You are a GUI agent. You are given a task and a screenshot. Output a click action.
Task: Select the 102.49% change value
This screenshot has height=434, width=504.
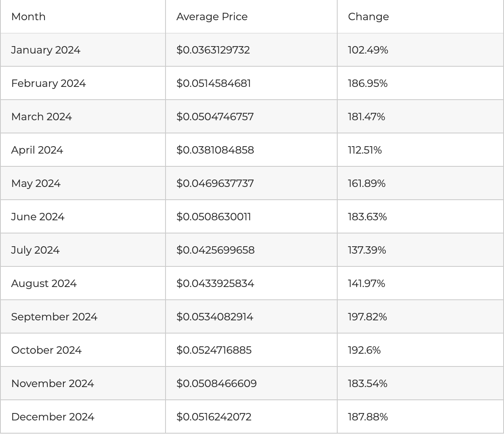pos(368,50)
